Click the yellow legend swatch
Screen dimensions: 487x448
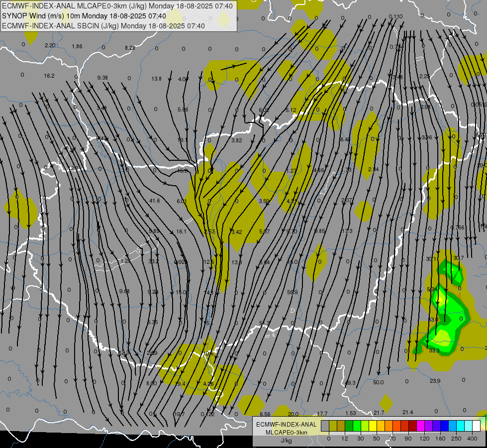373,426
